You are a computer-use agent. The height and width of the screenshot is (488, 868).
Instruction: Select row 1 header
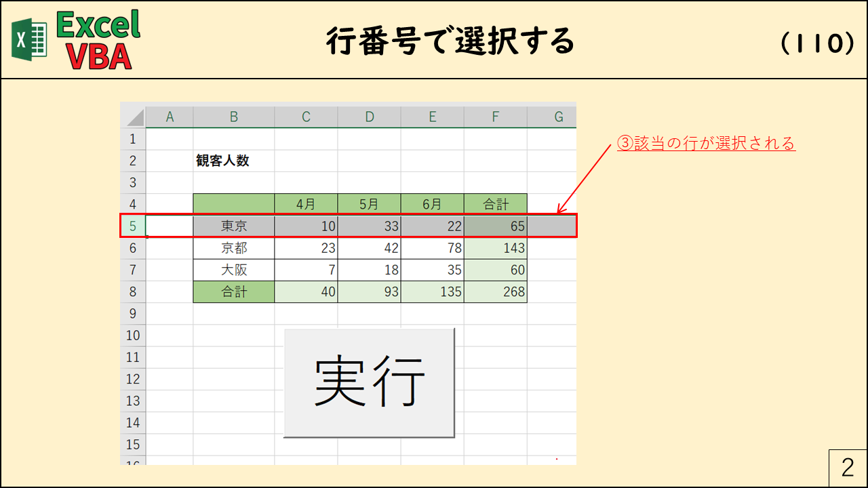point(133,139)
